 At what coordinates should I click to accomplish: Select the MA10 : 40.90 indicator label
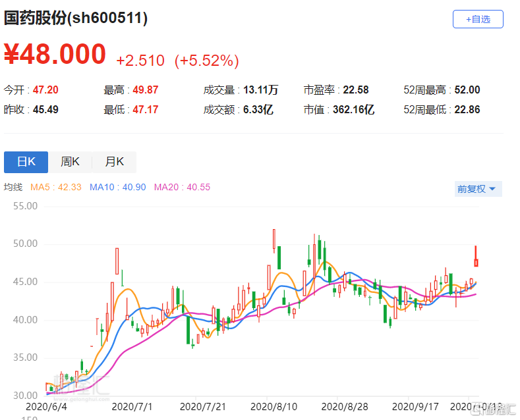(x=118, y=187)
